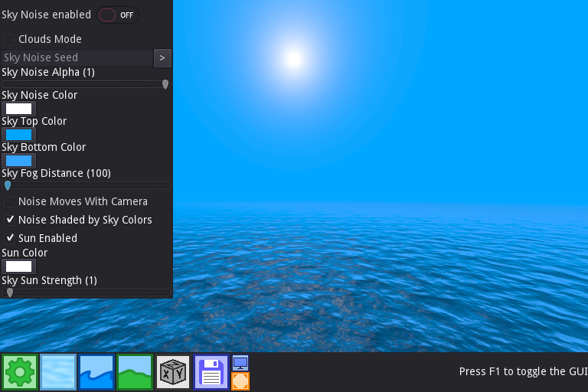Open the water wave settings icon

tap(96, 372)
